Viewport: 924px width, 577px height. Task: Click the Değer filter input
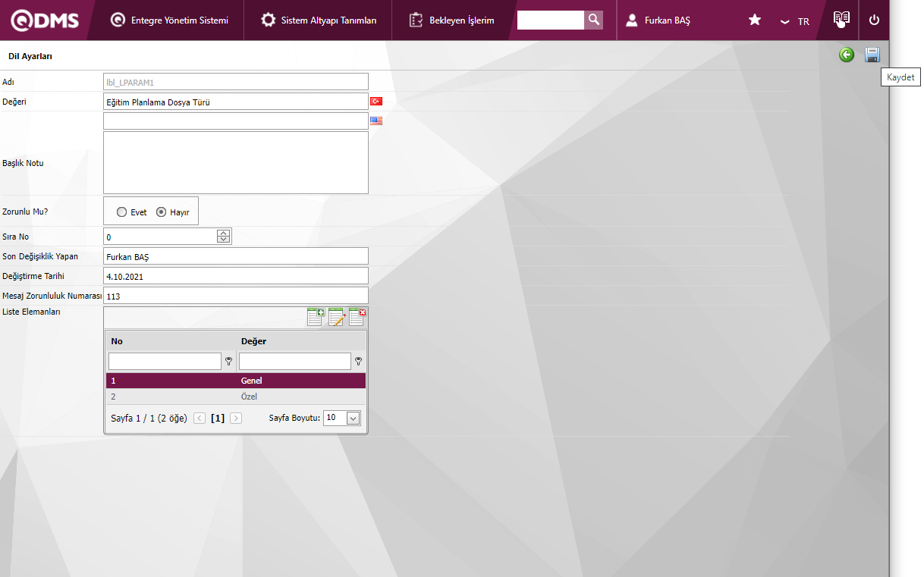(x=295, y=361)
